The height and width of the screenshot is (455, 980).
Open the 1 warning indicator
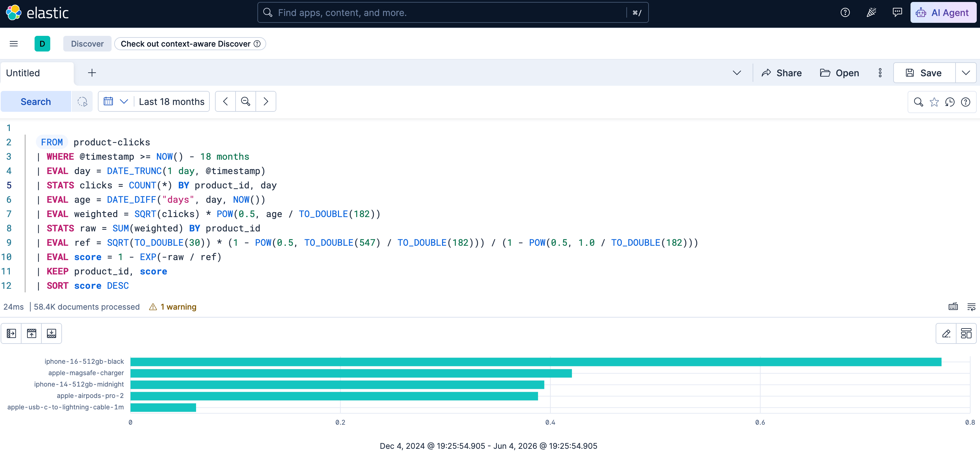(173, 307)
